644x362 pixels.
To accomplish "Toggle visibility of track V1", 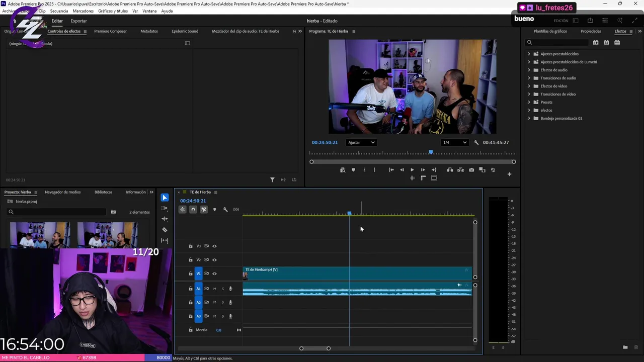I will pos(214,274).
